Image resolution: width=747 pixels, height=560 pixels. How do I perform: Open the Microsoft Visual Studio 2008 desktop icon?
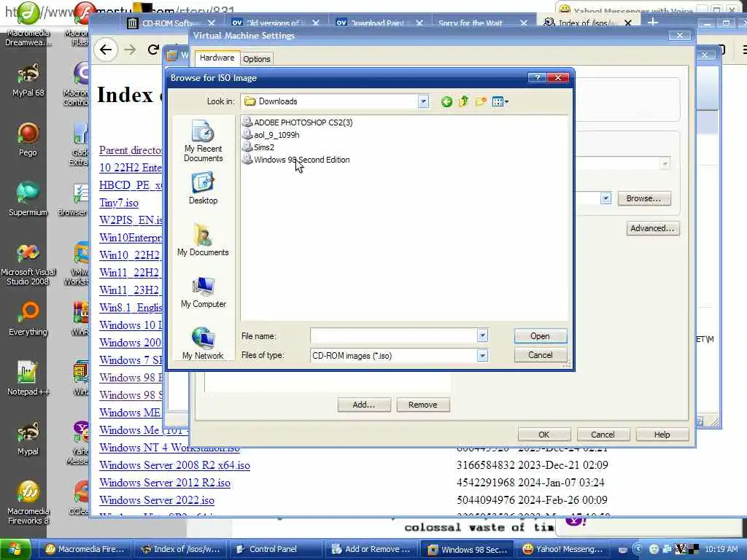coord(28,265)
